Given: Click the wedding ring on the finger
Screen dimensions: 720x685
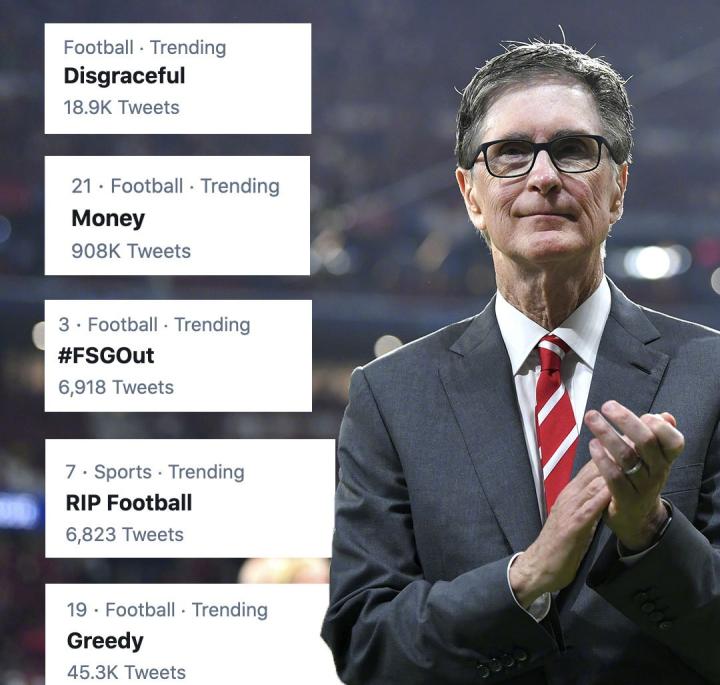Looking at the screenshot, I should click(633, 468).
